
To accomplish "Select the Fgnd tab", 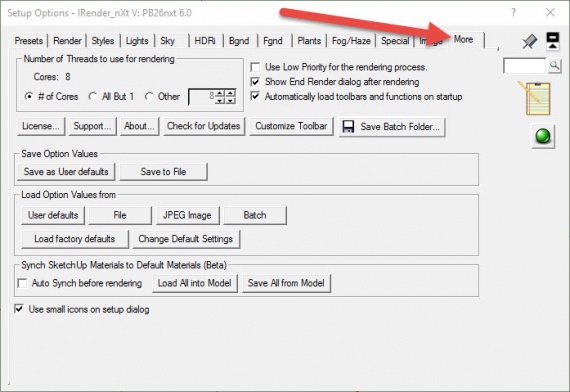I will coord(273,41).
